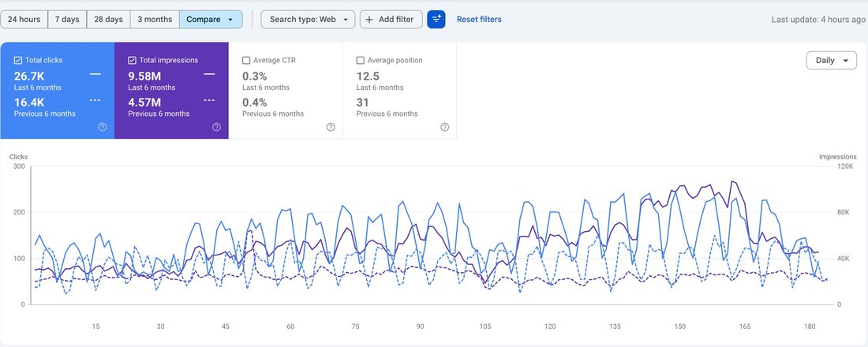Viewport: 868px width, 347px height.
Task: Enable the Average CTR checkbox
Action: coord(246,60)
